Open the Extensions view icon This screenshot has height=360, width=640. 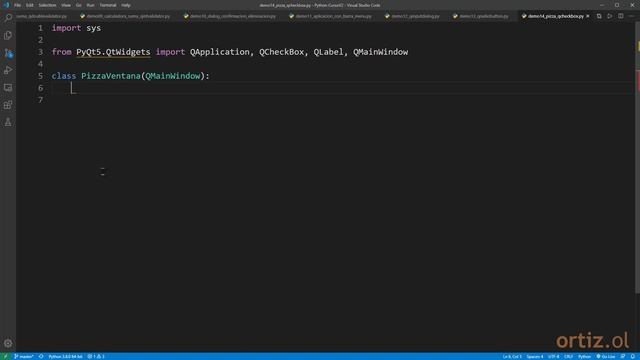(x=8, y=105)
